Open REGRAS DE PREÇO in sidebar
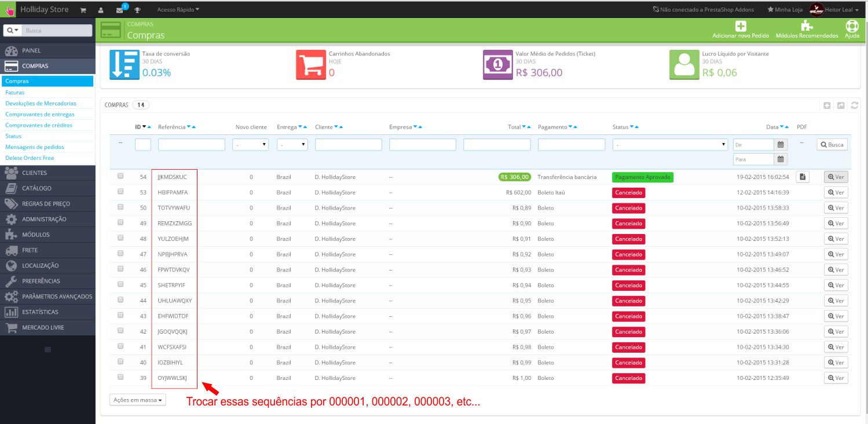Viewport: 868px width, 424px height. tap(47, 203)
